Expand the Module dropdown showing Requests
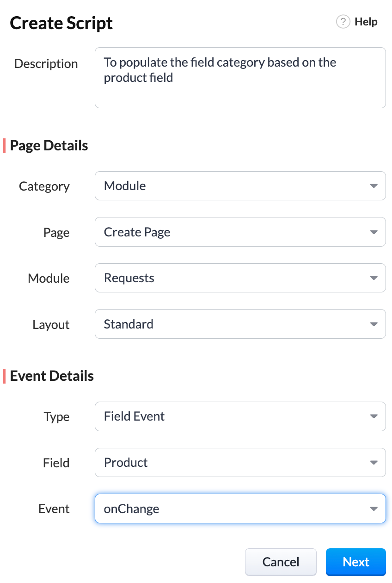This screenshot has width=392, height=583. 240,278
